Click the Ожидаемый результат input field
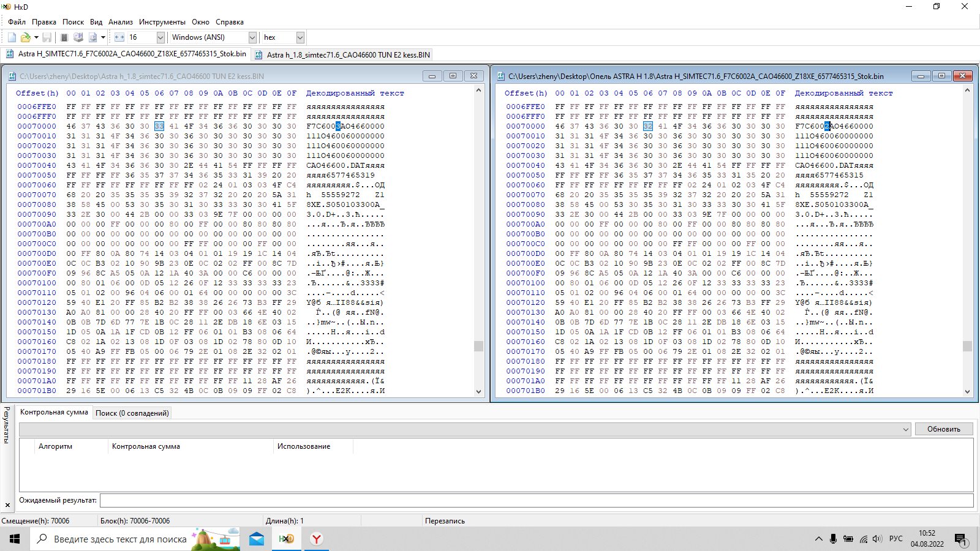980x551 pixels. (536, 500)
